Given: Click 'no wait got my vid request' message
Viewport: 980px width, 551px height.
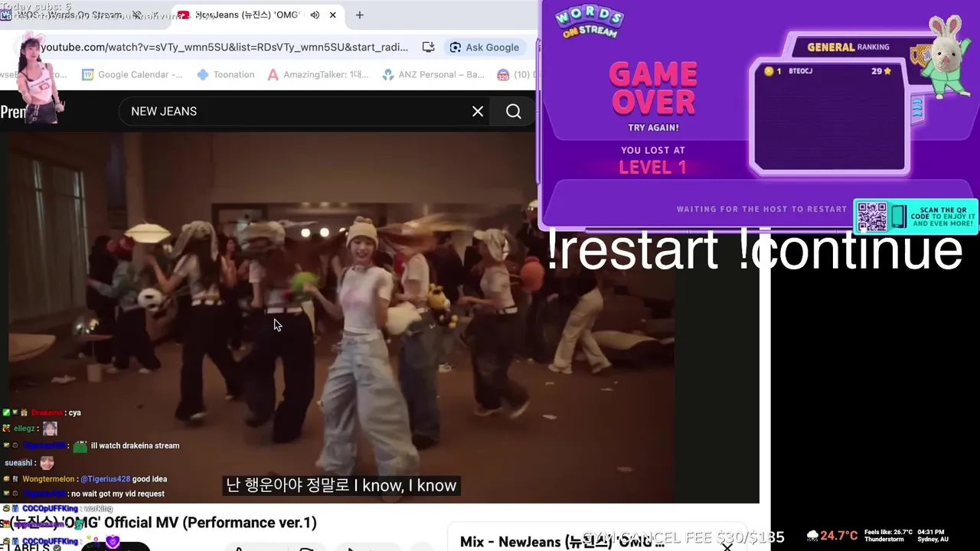Looking at the screenshot, I should (118, 494).
